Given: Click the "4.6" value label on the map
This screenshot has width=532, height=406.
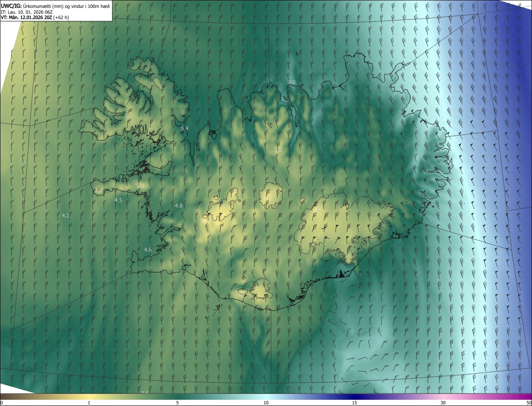Looking at the screenshot, I should tap(148, 250).
